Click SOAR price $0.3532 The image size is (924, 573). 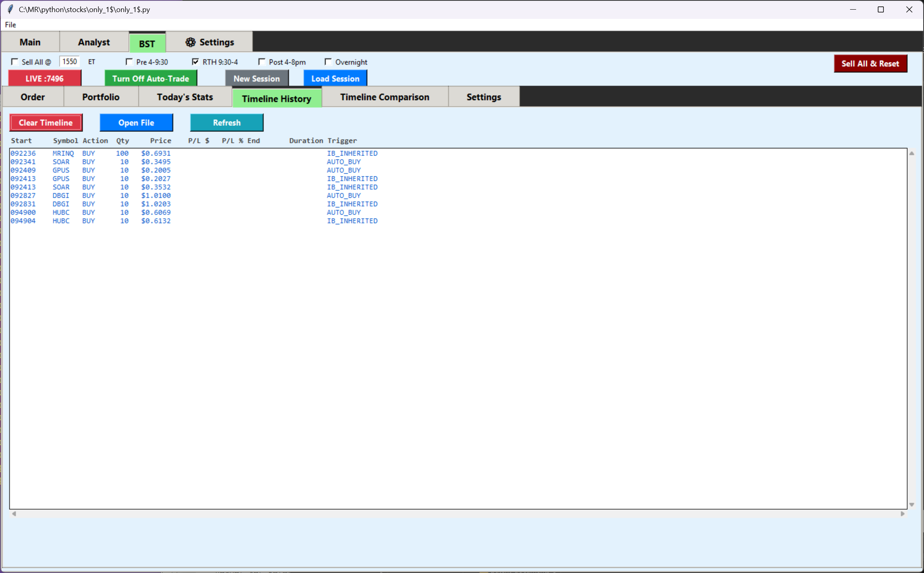point(156,187)
